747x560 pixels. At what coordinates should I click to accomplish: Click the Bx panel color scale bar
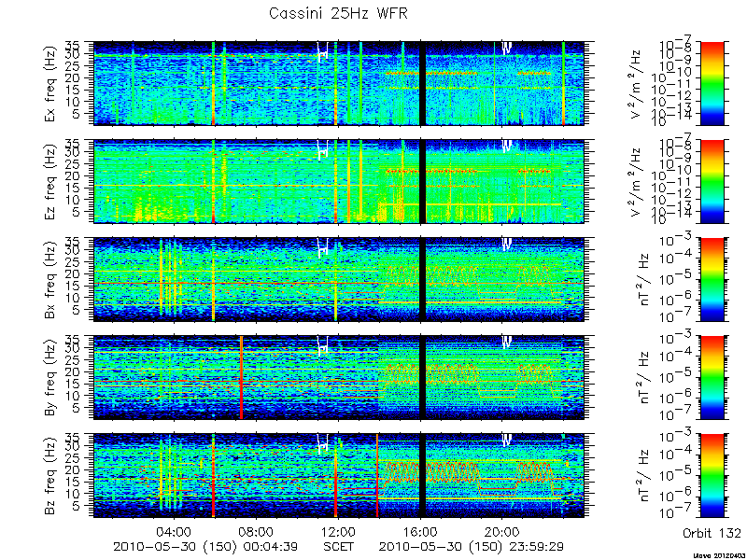pyautogui.click(x=712, y=280)
